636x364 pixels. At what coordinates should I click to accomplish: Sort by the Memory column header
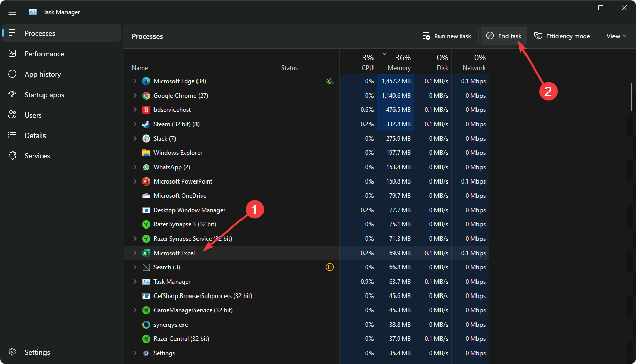coord(396,61)
